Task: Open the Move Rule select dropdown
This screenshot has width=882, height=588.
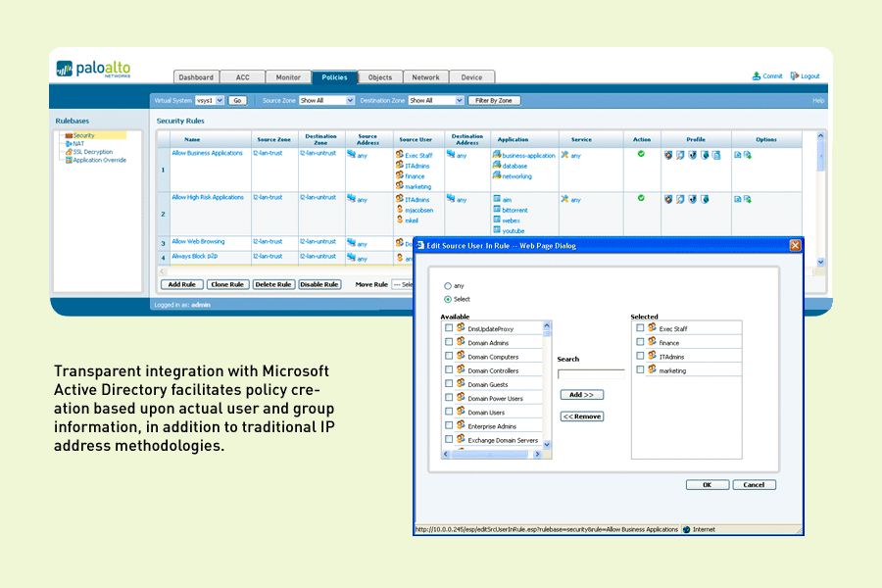Action: point(402,285)
